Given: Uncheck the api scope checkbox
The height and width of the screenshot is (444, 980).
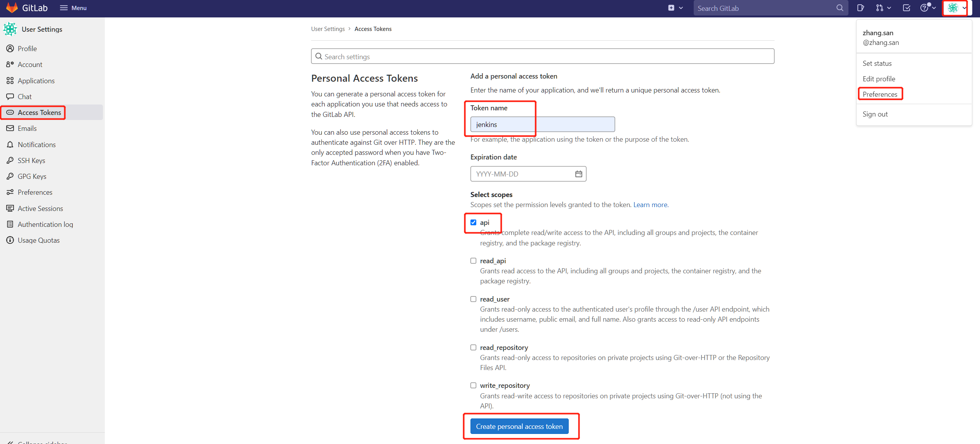Looking at the screenshot, I should pyautogui.click(x=473, y=222).
